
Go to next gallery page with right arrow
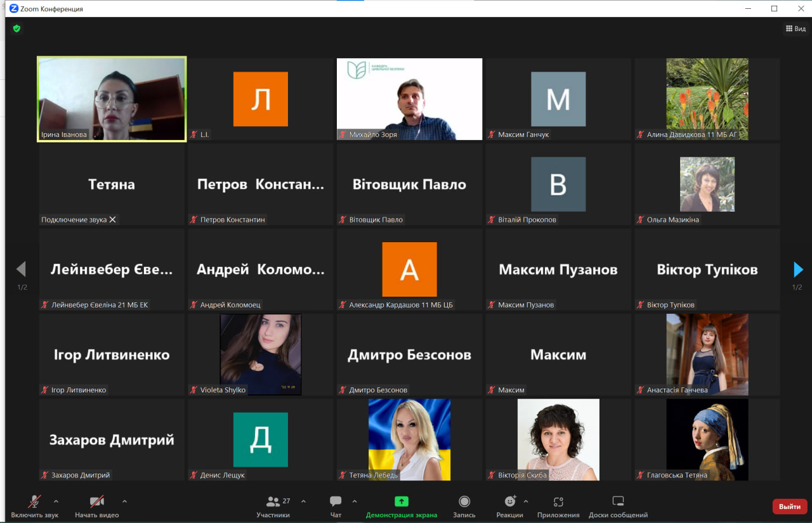coord(798,269)
